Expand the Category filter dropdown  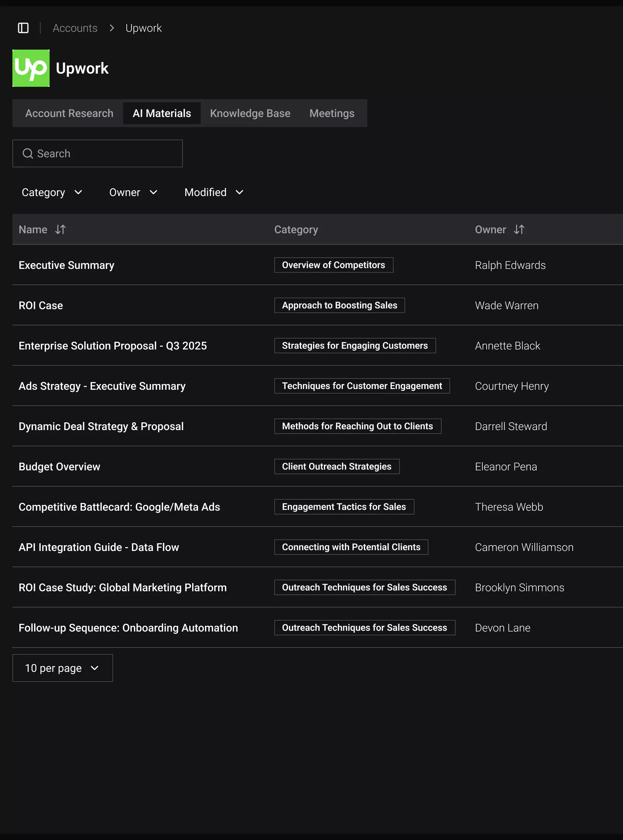click(52, 192)
